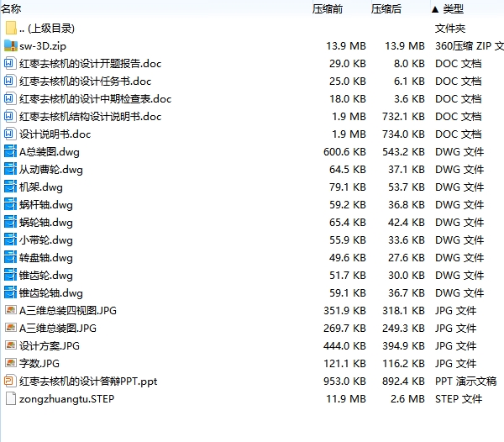Click the PPT icon for 红枣去核机的设计答辩PPT.ppt

(x=9, y=381)
